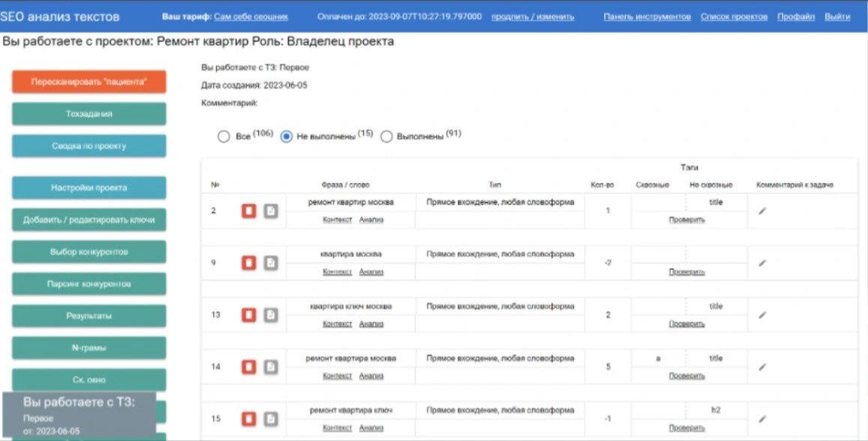Delete the row 15 key phrase
Screen dimensions: 868x441
pyautogui.click(x=248, y=418)
